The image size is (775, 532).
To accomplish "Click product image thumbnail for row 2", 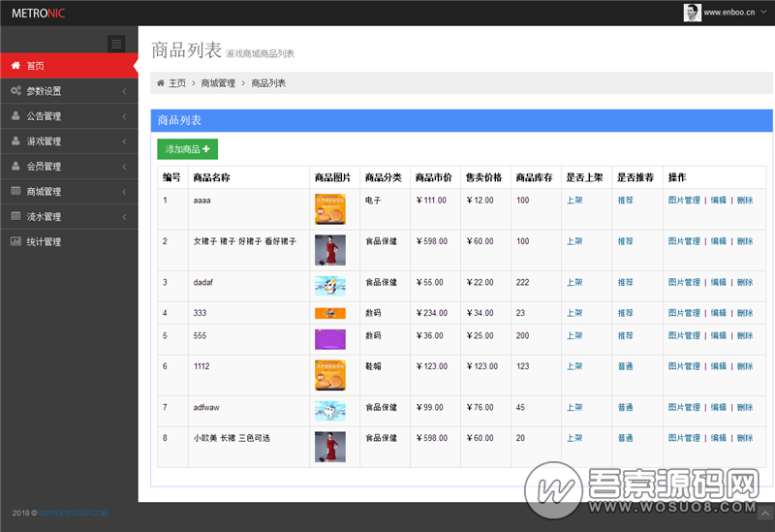I will pos(329,250).
